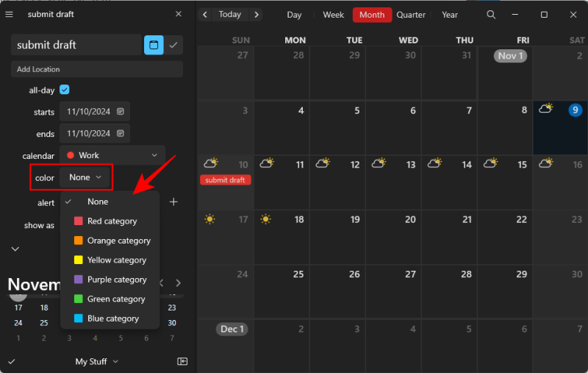Jump to Today in the calendar
The image size is (588, 373).
pos(229,15)
